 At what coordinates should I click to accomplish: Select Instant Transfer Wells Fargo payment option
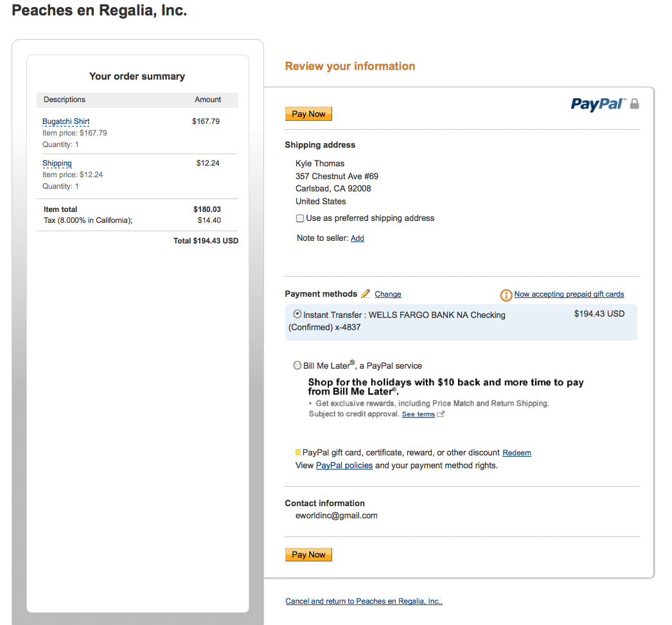pyautogui.click(x=297, y=314)
